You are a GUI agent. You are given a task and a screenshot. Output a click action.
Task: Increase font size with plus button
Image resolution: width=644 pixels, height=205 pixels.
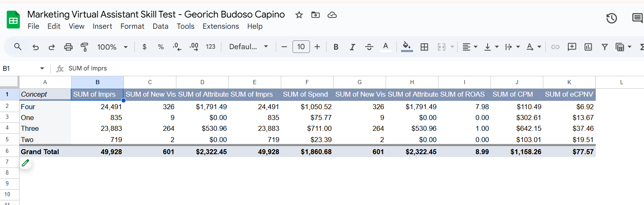pos(317,47)
